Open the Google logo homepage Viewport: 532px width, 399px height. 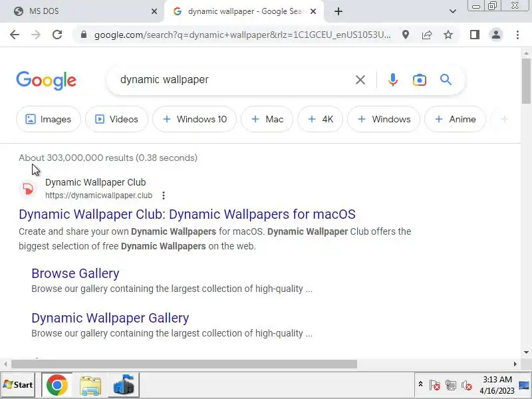pyautogui.click(x=46, y=80)
